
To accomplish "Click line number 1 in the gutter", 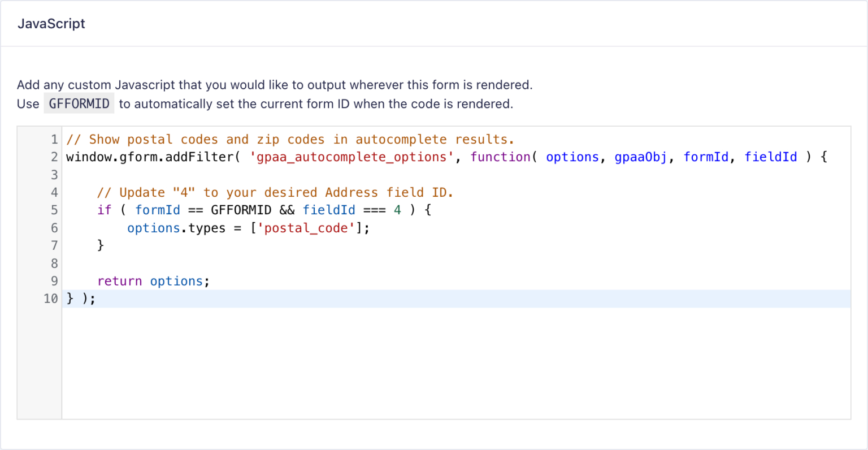I will click(x=54, y=140).
